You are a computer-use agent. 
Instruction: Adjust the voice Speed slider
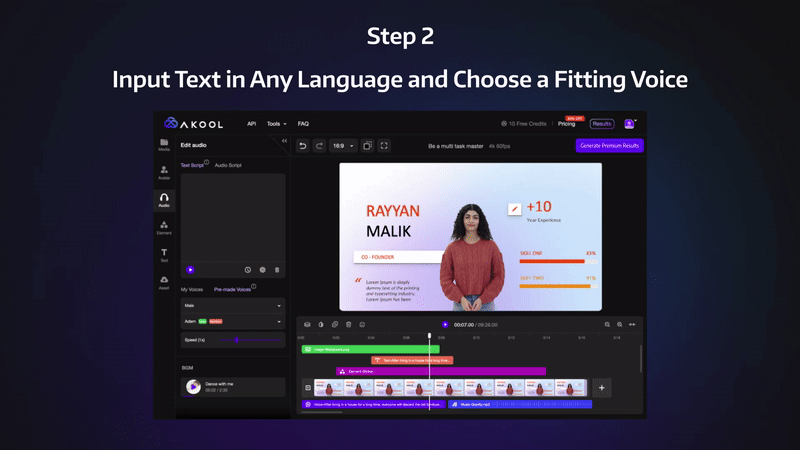237,340
